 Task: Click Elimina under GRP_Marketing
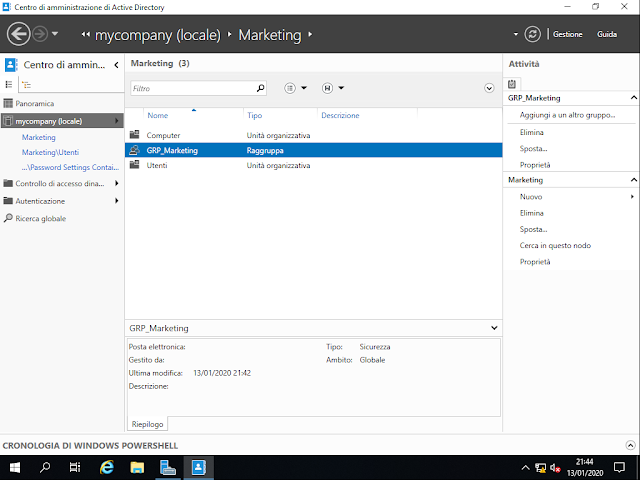pyautogui.click(x=531, y=132)
